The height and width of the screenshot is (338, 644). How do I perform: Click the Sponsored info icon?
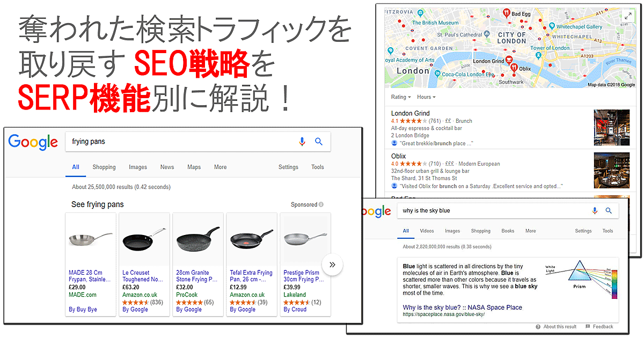click(321, 204)
